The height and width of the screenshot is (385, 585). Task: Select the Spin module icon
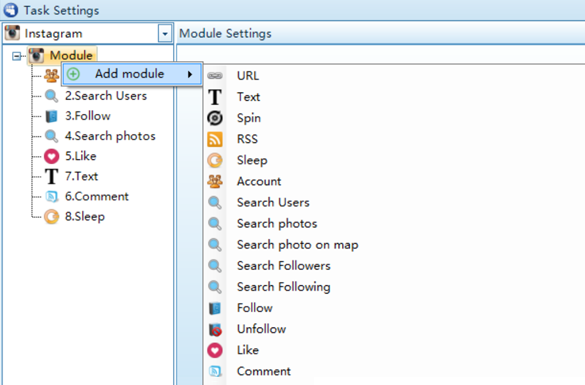coord(215,118)
